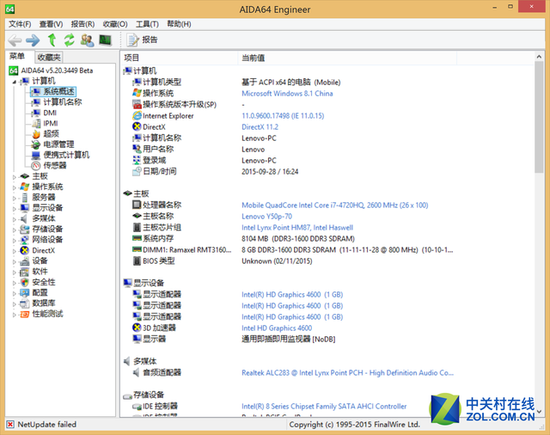The height and width of the screenshot is (435, 550).
Task: Click the Forward navigation arrow
Action: 33,40
